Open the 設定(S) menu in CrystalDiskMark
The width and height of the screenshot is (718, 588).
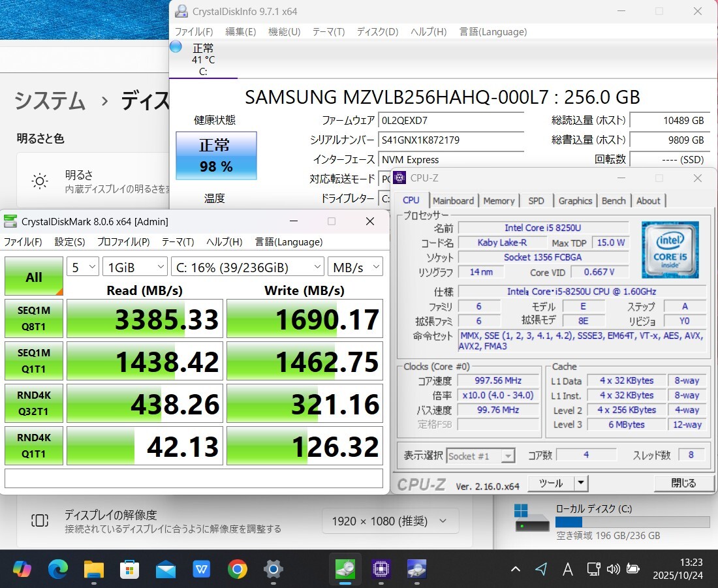click(x=70, y=241)
